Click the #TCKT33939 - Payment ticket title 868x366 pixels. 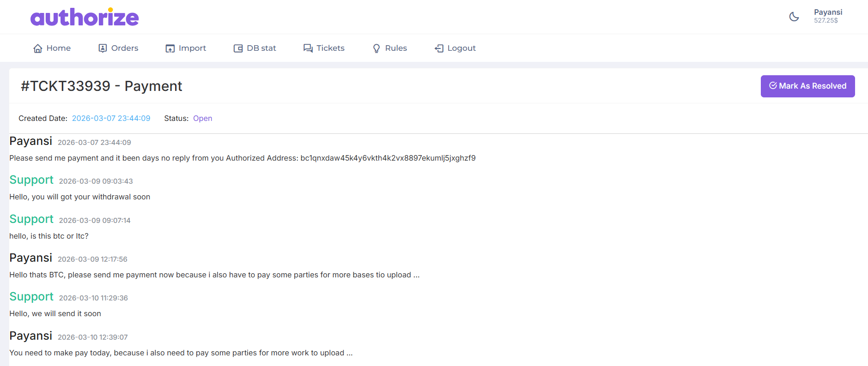[x=102, y=86]
